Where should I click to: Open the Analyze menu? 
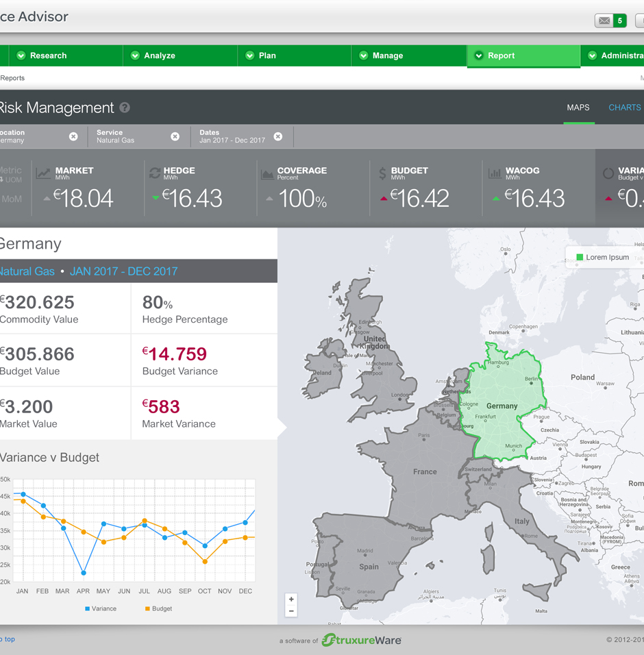tap(180, 55)
